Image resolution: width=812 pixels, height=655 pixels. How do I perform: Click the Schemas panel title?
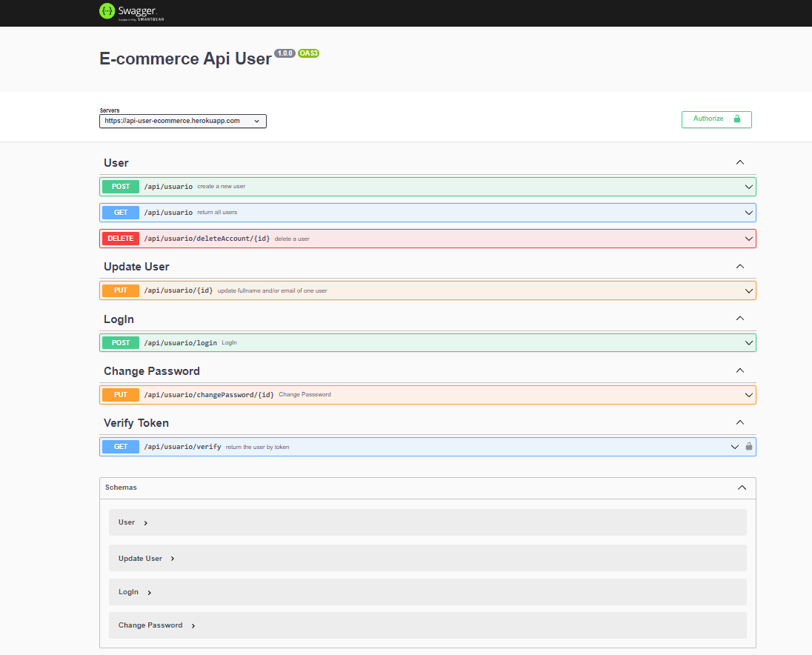[121, 488]
